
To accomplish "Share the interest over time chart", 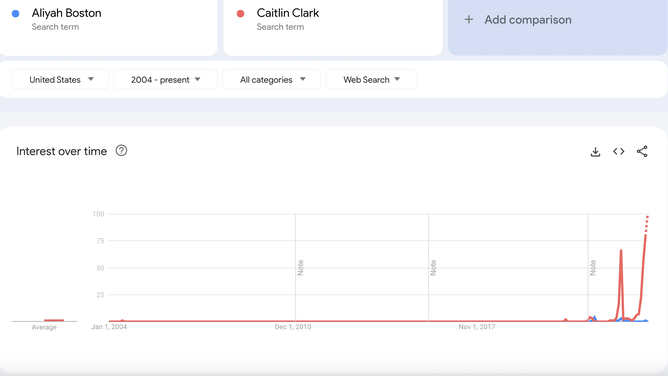I will (642, 152).
